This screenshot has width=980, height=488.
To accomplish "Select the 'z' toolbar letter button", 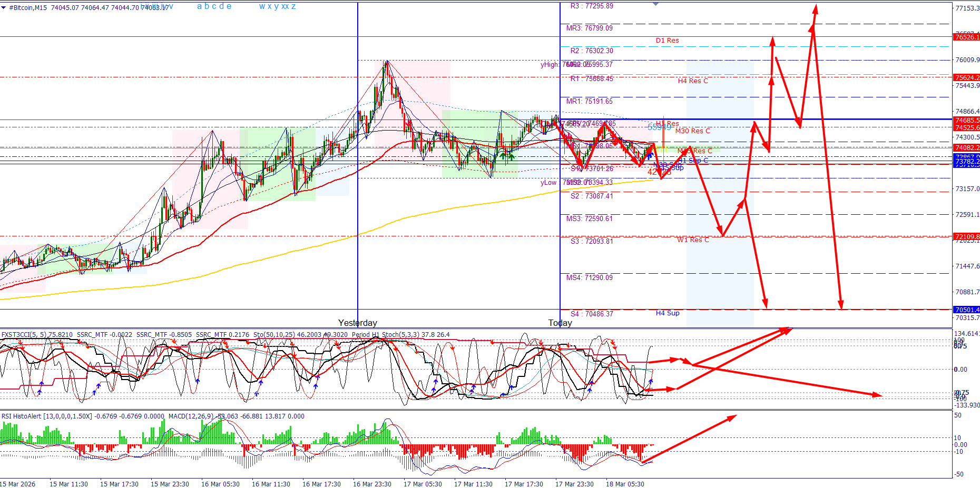I will coord(293,7).
